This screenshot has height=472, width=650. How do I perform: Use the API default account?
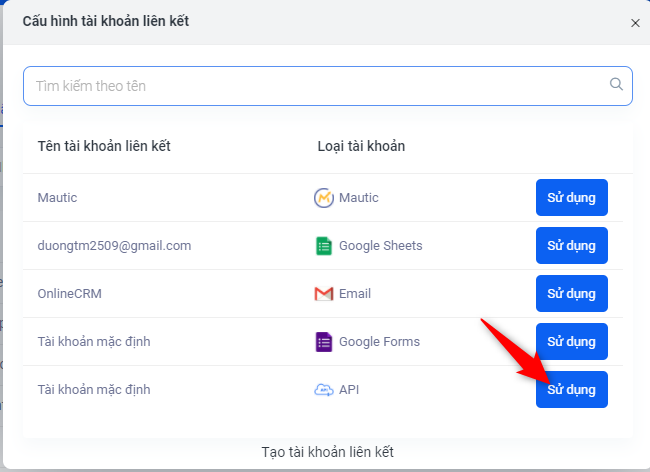click(x=572, y=390)
